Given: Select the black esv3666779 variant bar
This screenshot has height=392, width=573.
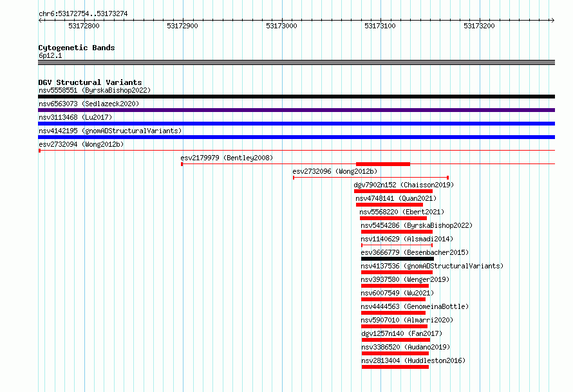Looking at the screenshot, I should point(398,259).
